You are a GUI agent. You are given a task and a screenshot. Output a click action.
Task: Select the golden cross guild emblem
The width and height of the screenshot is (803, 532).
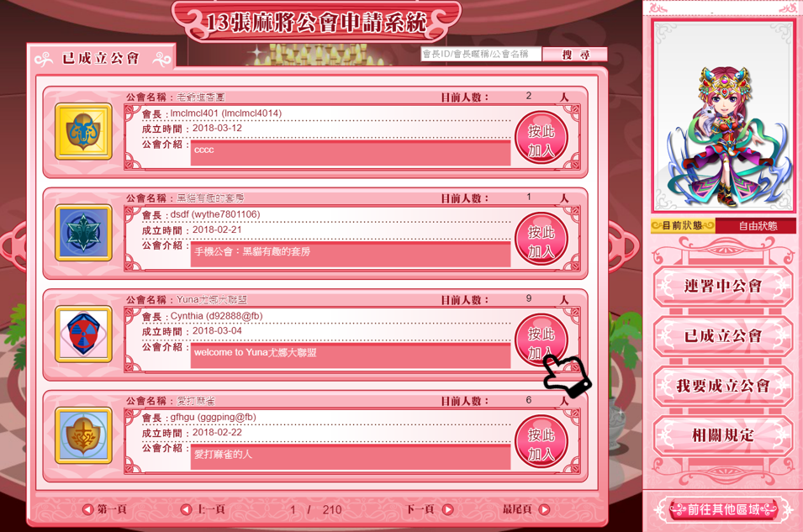tap(83, 435)
